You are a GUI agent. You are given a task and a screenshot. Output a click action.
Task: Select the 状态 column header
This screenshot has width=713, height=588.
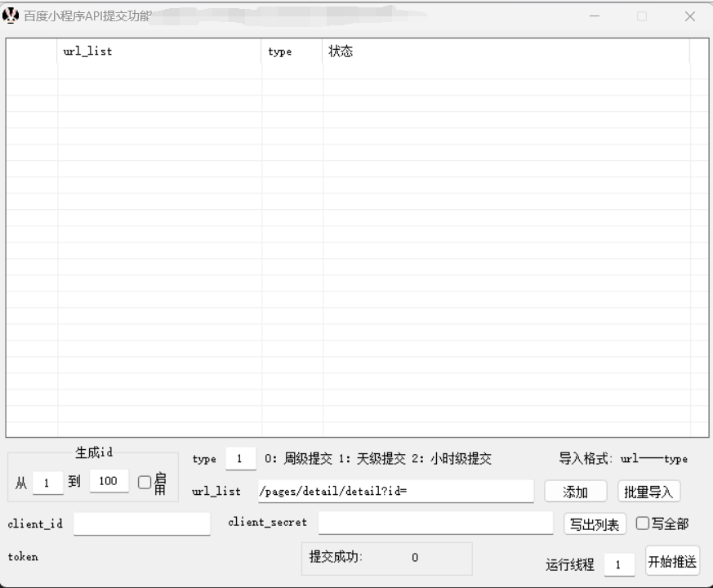tap(506, 51)
